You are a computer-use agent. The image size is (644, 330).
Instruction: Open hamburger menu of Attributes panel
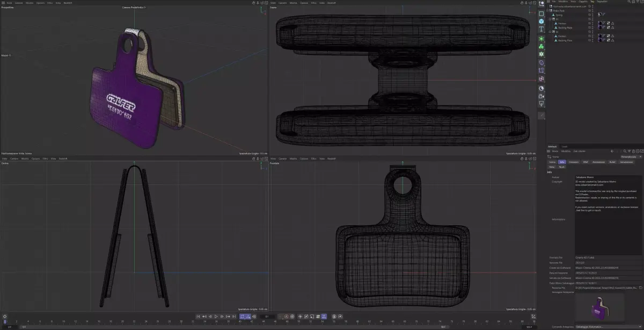548,151
